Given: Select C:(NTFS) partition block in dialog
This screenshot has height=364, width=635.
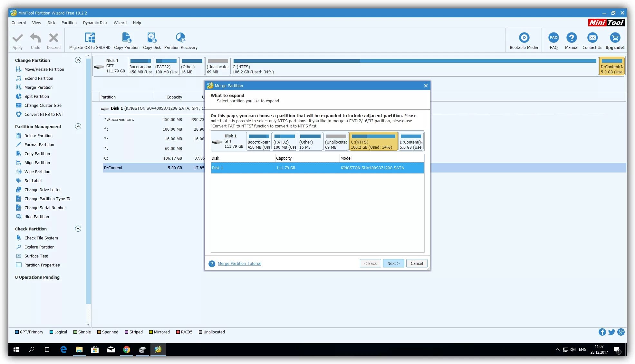Looking at the screenshot, I should (373, 142).
